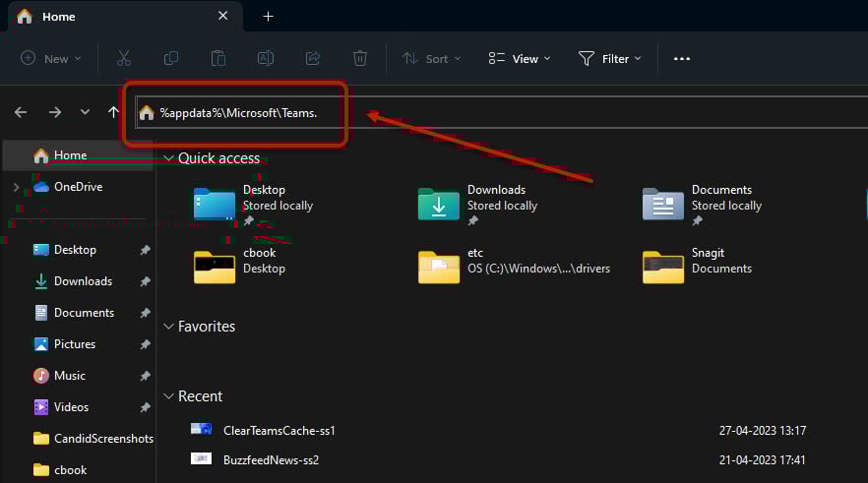Screen dimensions: 868x483
Task: Click the pin icon beside sidebar Documents
Action: click(x=145, y=313)
